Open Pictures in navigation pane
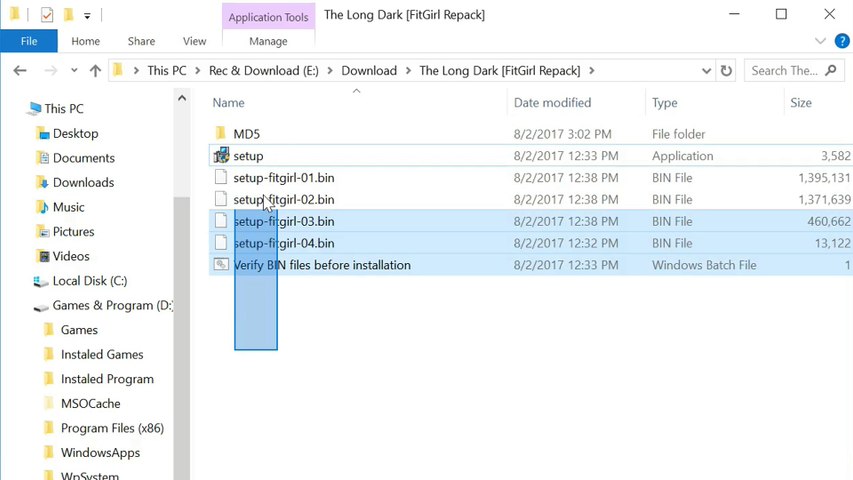Viewport: 853px width, 480px height. (x=73, y=231)
